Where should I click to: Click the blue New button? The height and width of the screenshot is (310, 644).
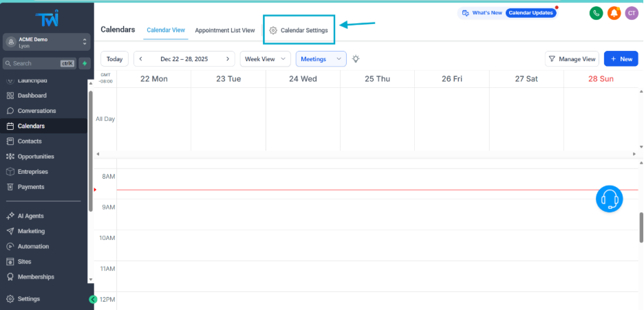621,59
